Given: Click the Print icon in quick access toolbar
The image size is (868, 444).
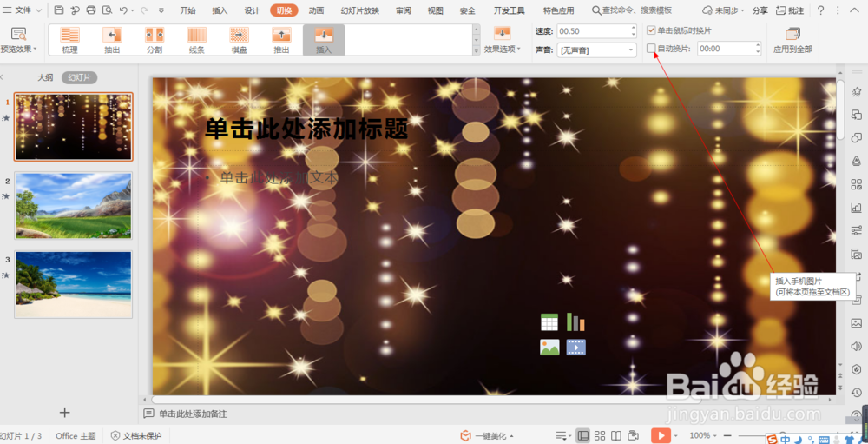Looking at the screenshot, I should 91,10.
